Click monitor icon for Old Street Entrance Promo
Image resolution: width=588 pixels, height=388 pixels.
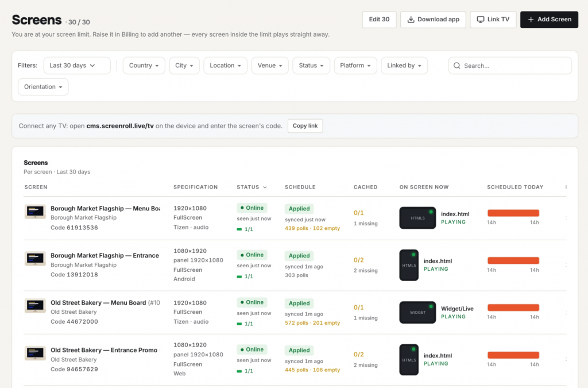(x=35, y=353)
